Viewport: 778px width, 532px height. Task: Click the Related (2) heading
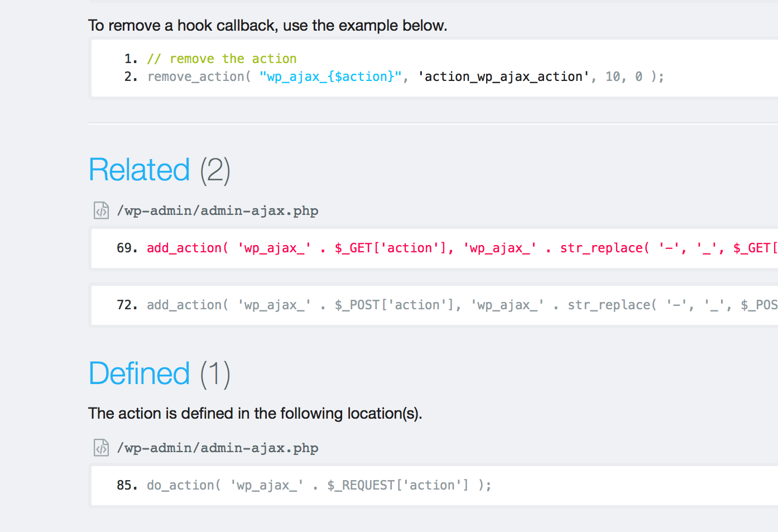click(x=160, y=170)
